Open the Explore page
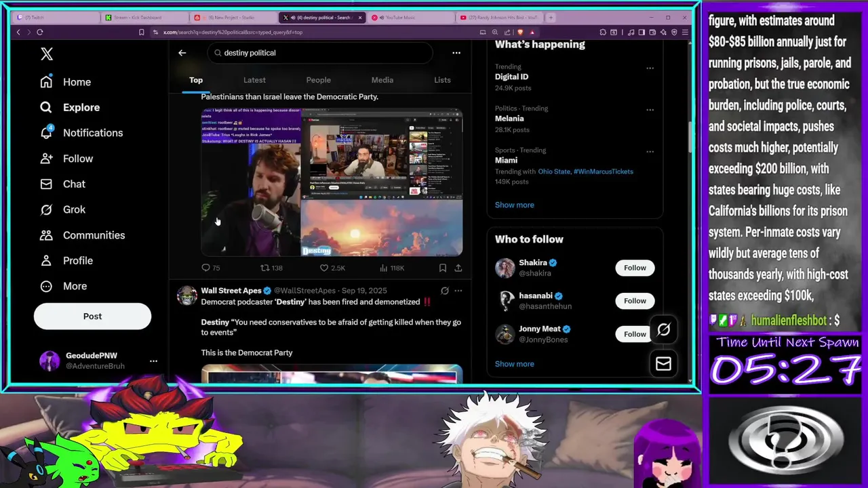The width and height of the screenshot is (868, 488). (70, 107)
